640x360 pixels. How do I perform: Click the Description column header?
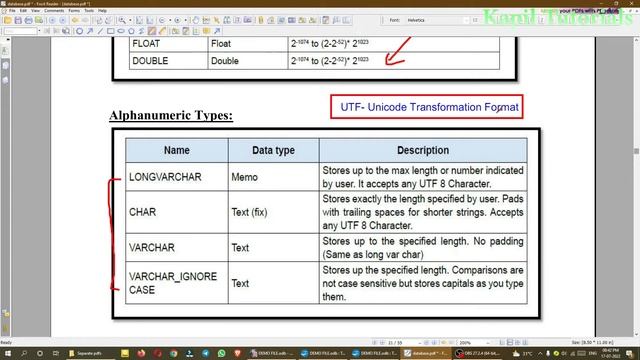click(423, 150)
